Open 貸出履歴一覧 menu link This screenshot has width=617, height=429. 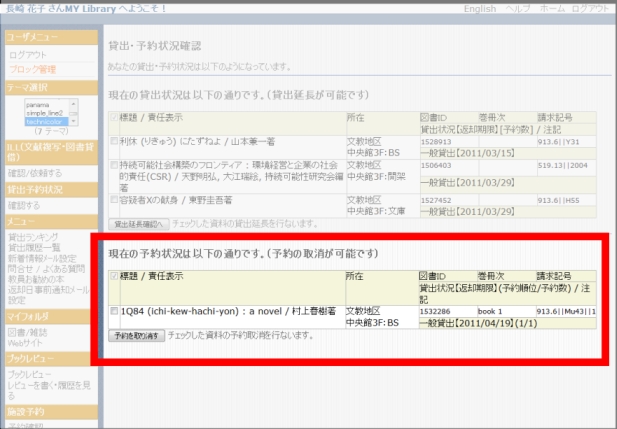click(34, 248)
